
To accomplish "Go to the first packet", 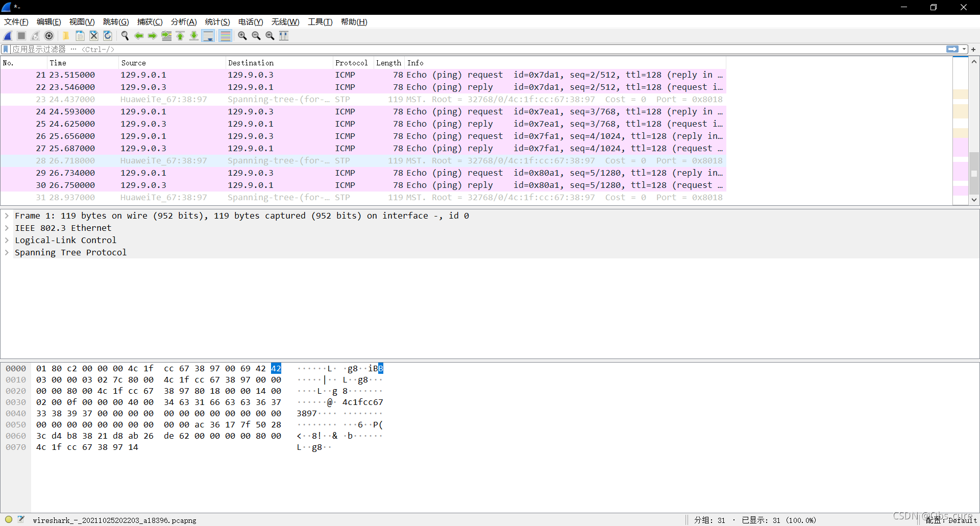I will [x=180, y=36].
